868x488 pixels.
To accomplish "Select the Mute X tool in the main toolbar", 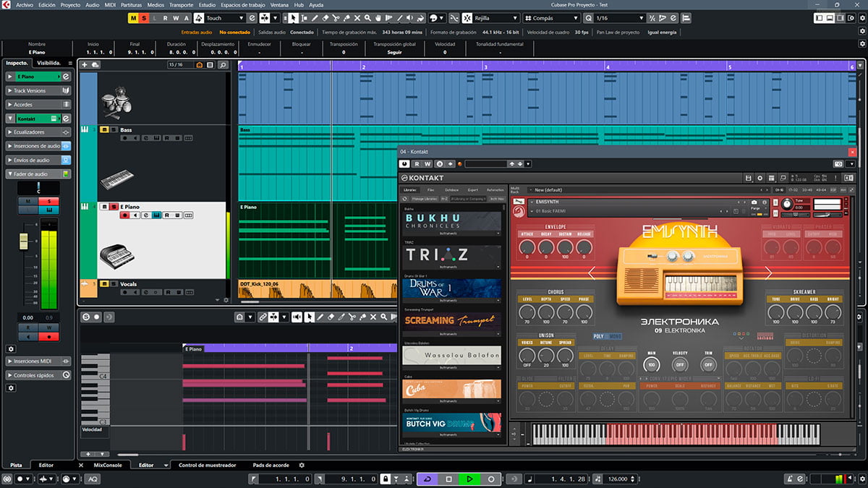I will coord(357,17).
